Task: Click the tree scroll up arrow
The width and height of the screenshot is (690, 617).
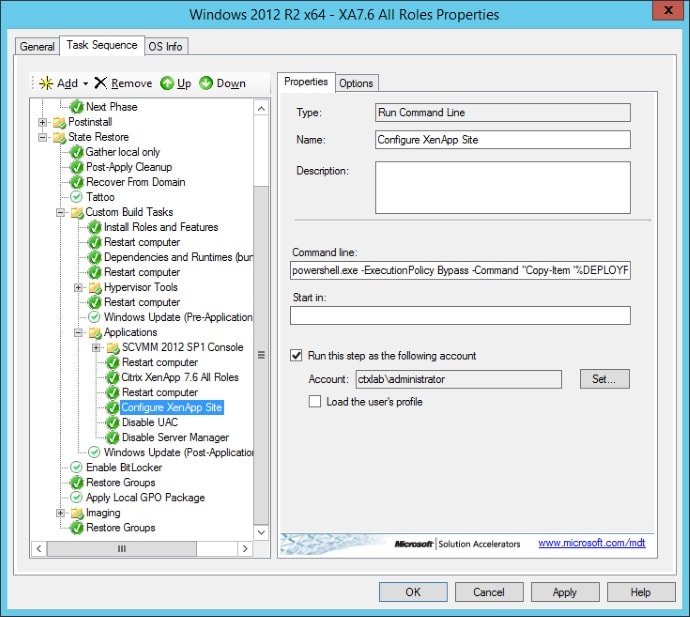Action: click(261, 108)
